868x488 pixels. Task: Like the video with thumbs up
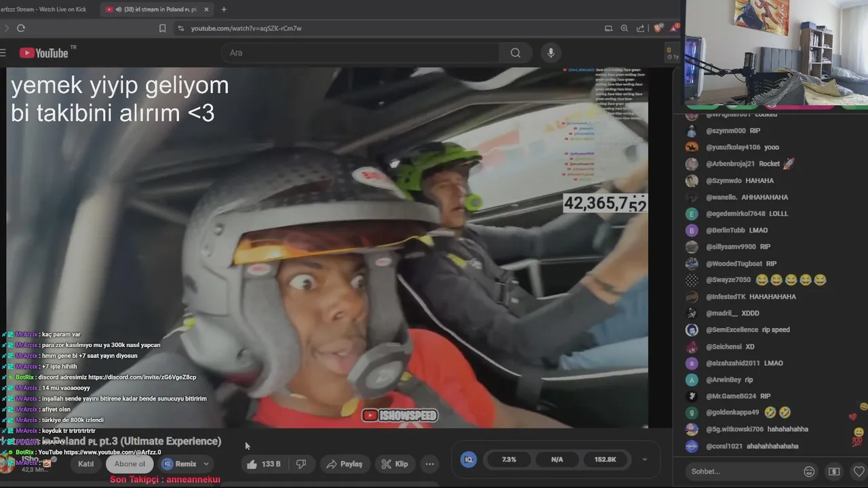(x=263, y=464)
